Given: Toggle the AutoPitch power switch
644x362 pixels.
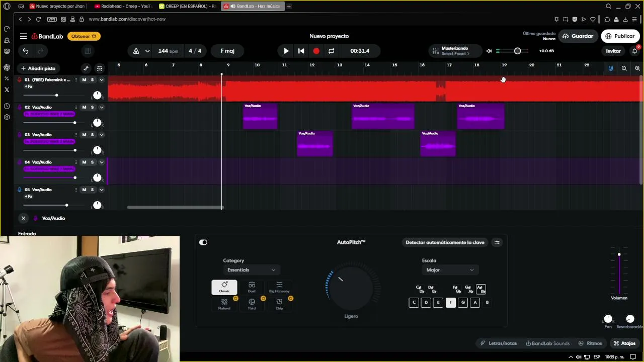Looking at the screenshot, I should 203,242.
